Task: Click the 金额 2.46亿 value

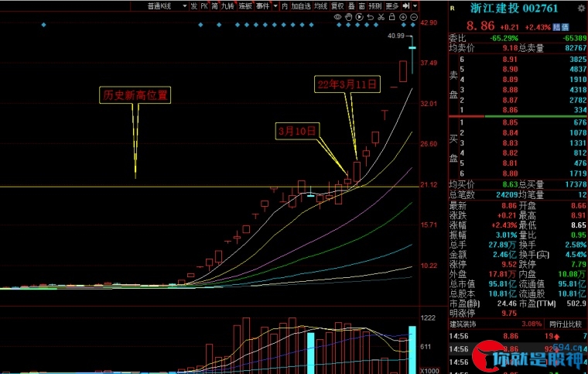Action: coord(504,255)
